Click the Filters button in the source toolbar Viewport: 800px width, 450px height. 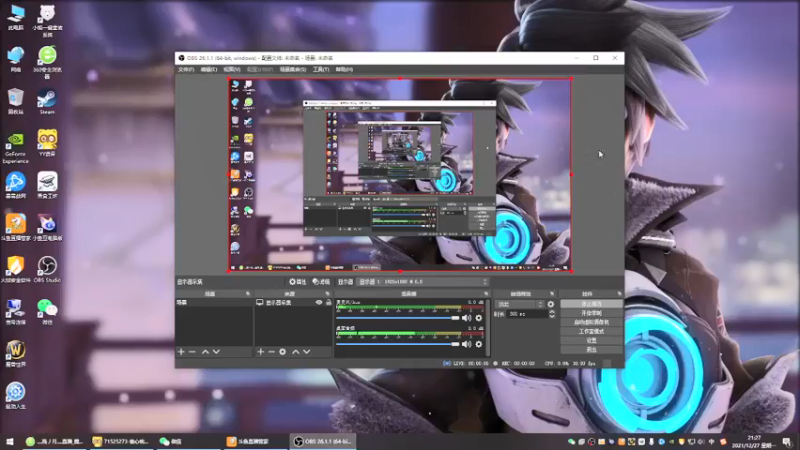coord(321,282)
